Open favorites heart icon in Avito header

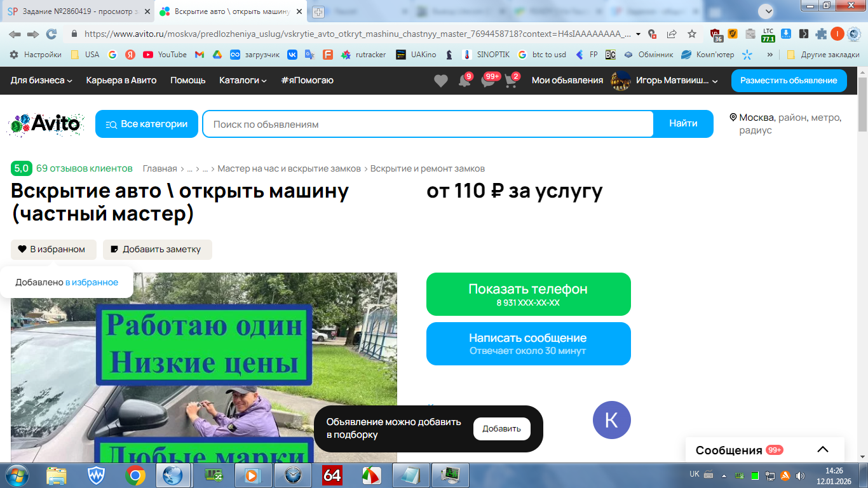[440, 81]
